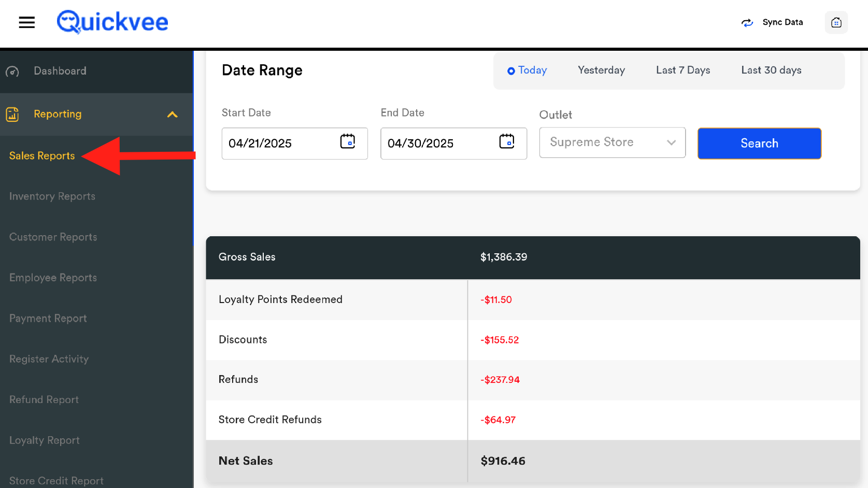Click the Start Date input field
Image resolution: width=868 pixels, height=488 pixels.
pos(280,143)
